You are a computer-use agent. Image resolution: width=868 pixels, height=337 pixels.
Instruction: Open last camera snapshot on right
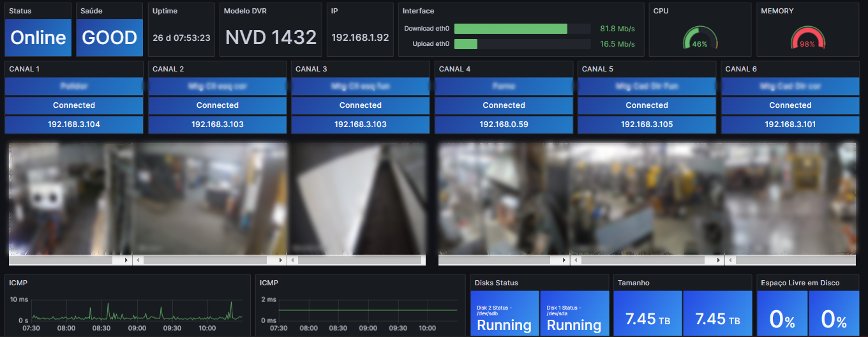pos(790,198)
